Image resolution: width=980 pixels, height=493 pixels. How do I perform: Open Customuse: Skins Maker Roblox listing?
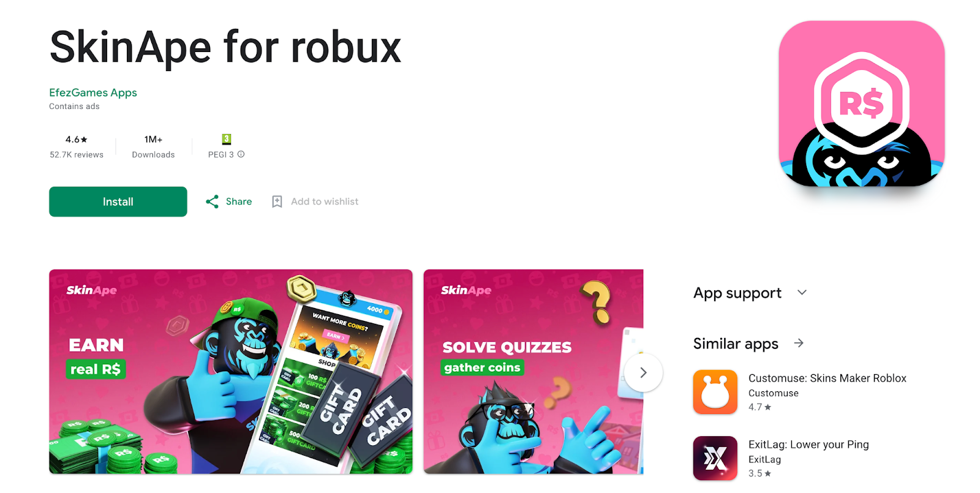pyautogui.click(x=827, y=378)
